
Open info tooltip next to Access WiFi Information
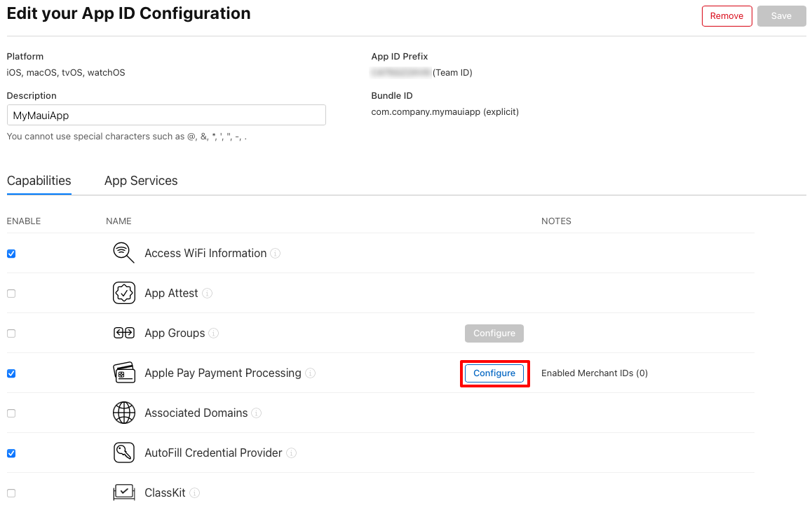276,254
